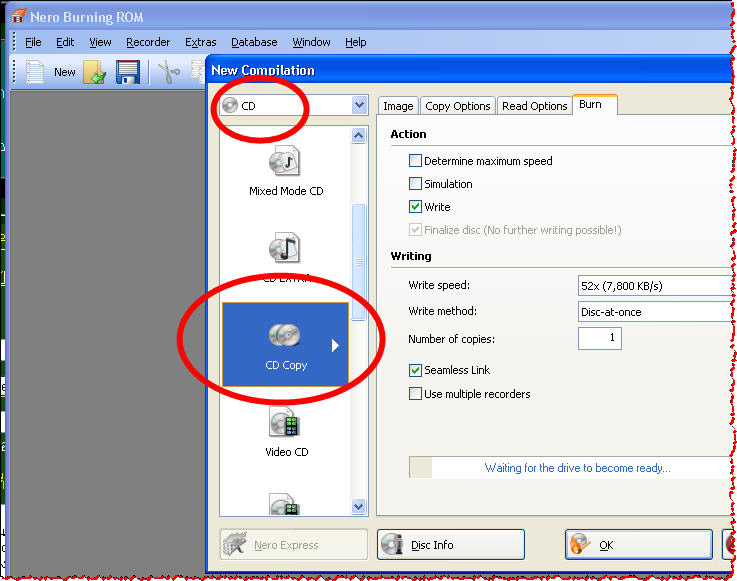This screenshot has height=581, width=737.
Task: Switch to the Read Options tab
Action: pyautogui.click(x=534, y=106)
